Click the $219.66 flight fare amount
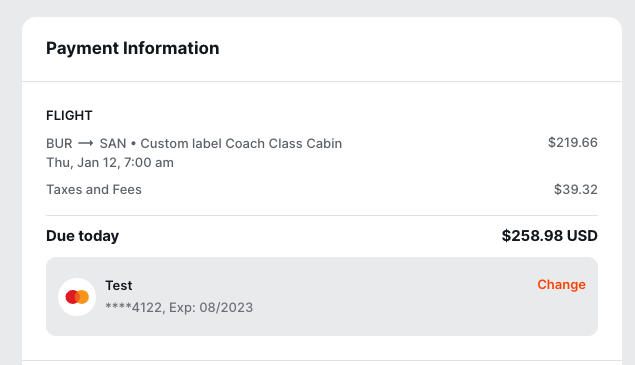This screenshot has height=365, width=635. pos(573,143)
